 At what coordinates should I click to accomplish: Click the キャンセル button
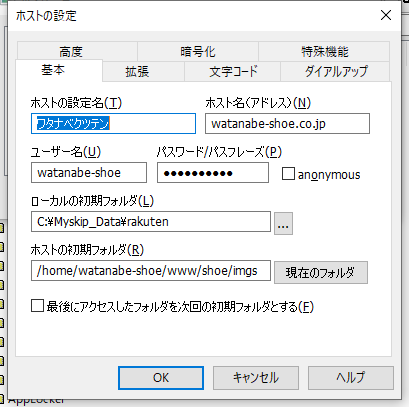[x=256, y=378]
